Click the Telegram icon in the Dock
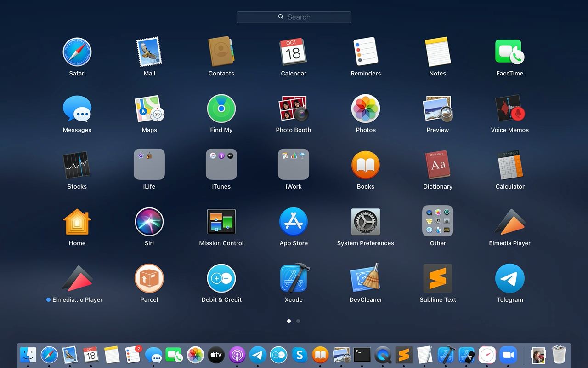 258,355
